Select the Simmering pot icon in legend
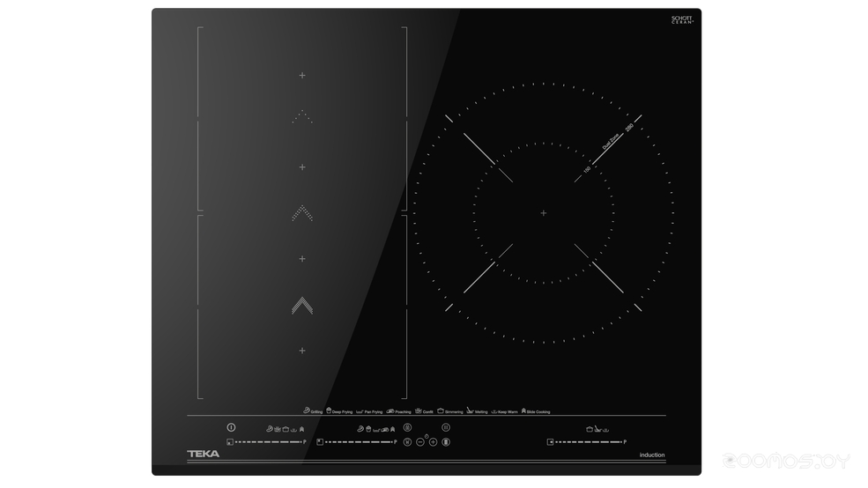 (x=441, y=410)
